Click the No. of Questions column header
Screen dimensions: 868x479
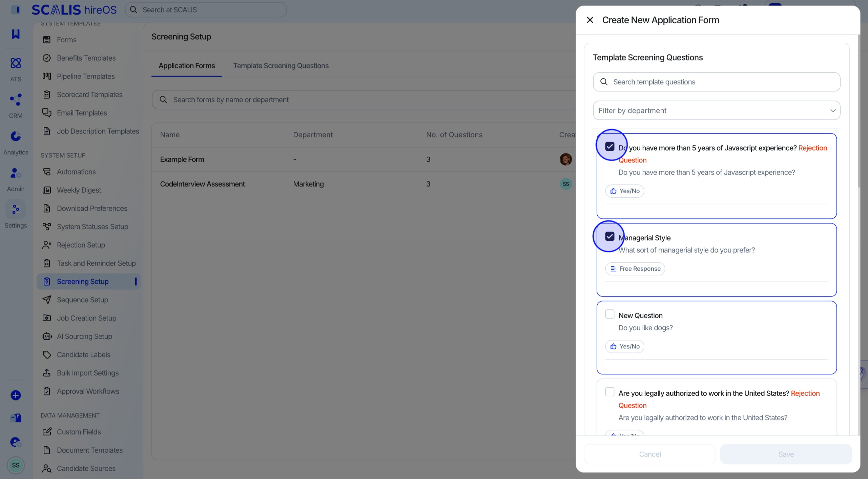tap(454, 135)
